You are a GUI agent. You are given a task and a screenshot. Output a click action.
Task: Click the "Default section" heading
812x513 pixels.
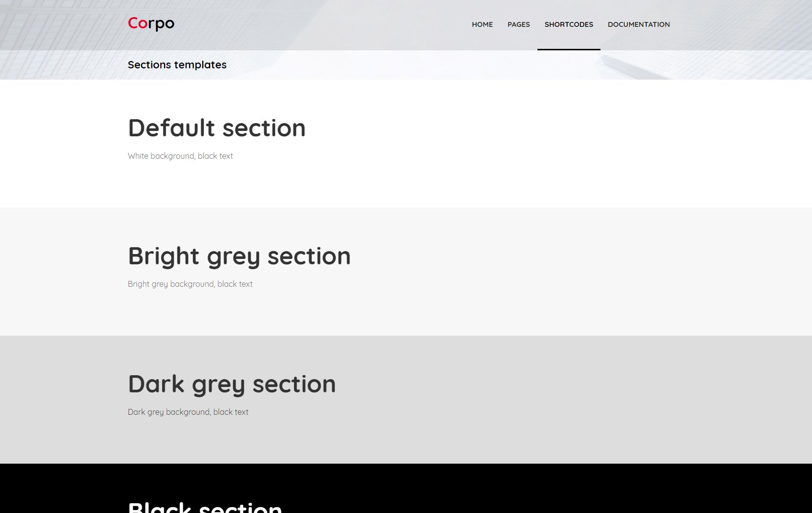click(216, 128)
